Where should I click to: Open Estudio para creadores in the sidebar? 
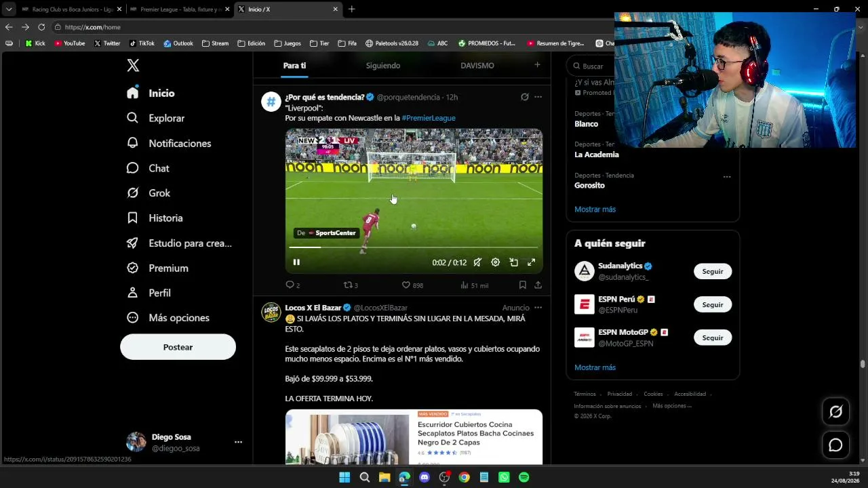tap(179, 243)
